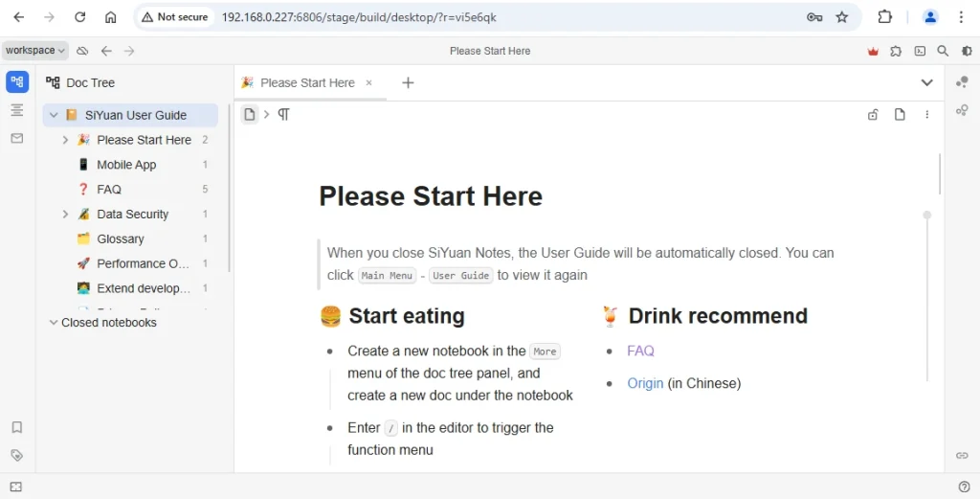980x499 pixels.
Task: Expand the Data Security tree item
Action: click(x=65, y=215)
